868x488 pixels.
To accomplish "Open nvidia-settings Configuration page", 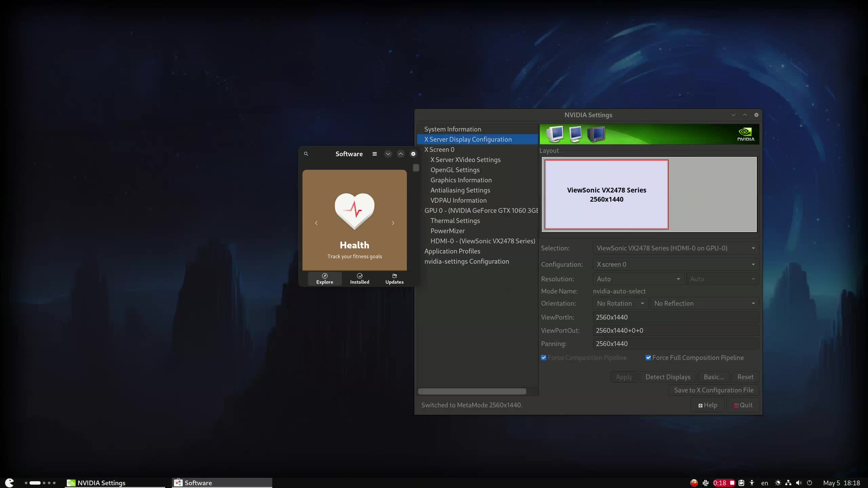I will (x=467, y=261).
